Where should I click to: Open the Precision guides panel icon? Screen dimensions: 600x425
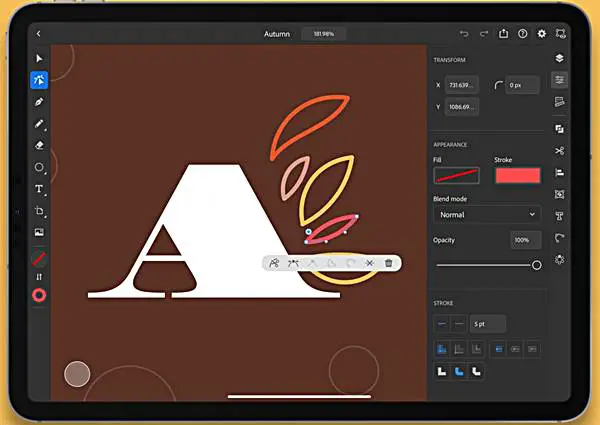coord(559,102)
